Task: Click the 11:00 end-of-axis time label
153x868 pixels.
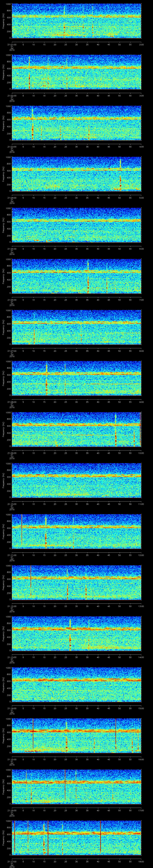Action: tap(141, 504)
